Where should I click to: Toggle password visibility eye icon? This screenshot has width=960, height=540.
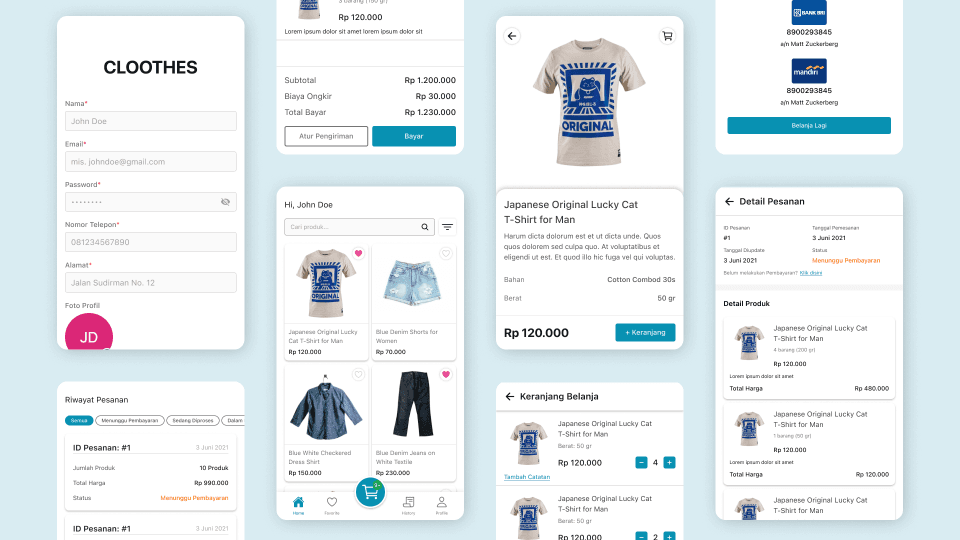point(225,202)
